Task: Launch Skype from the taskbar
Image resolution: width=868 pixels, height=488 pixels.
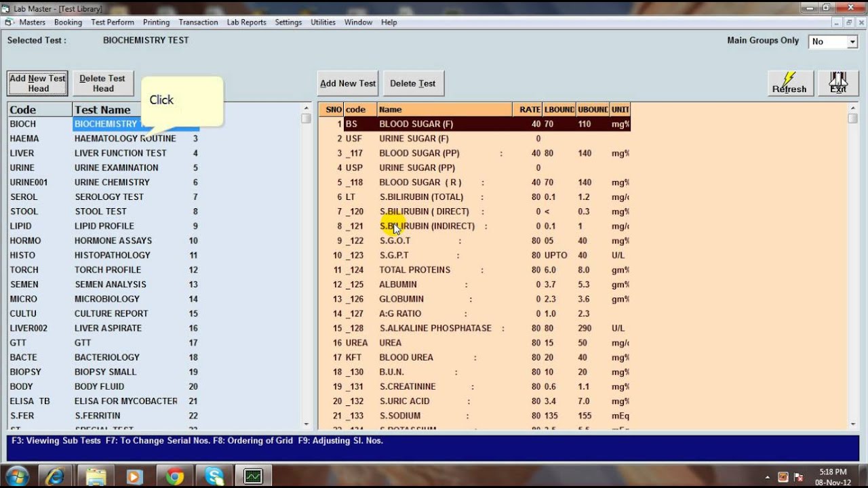Action: (214, 476)
